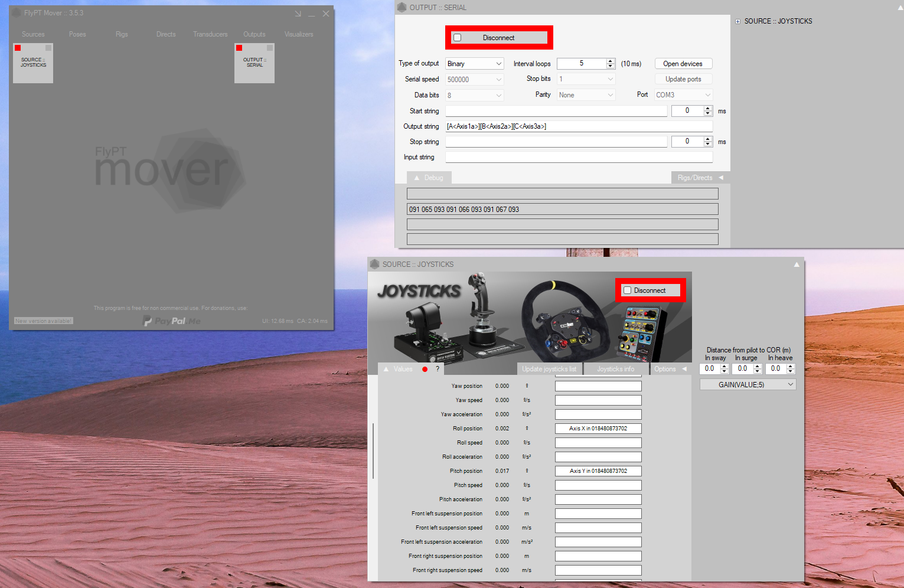Click the Roll position Axis X assignment field
Image resolution: width=904 pixels, height=588 pixels.
tap(598, 429)
